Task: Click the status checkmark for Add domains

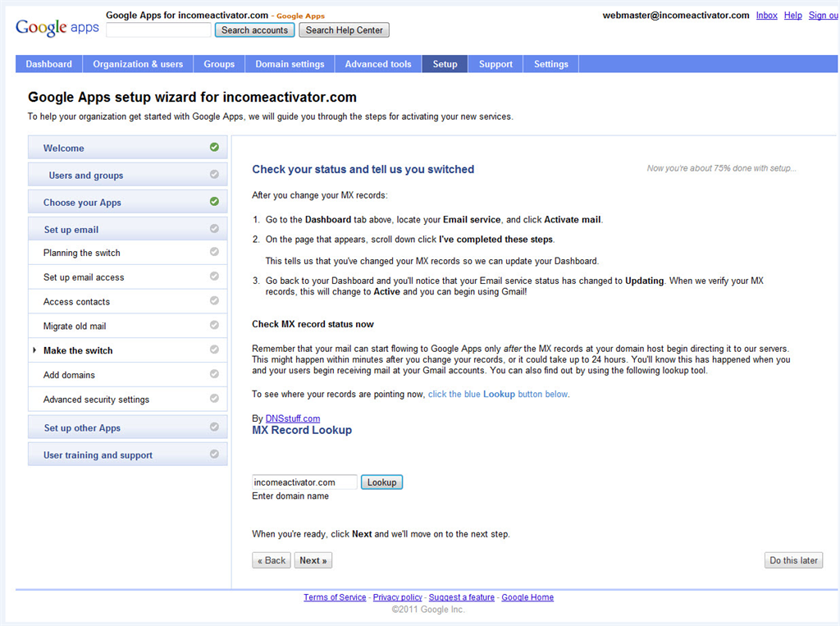Action: point(214,373)
